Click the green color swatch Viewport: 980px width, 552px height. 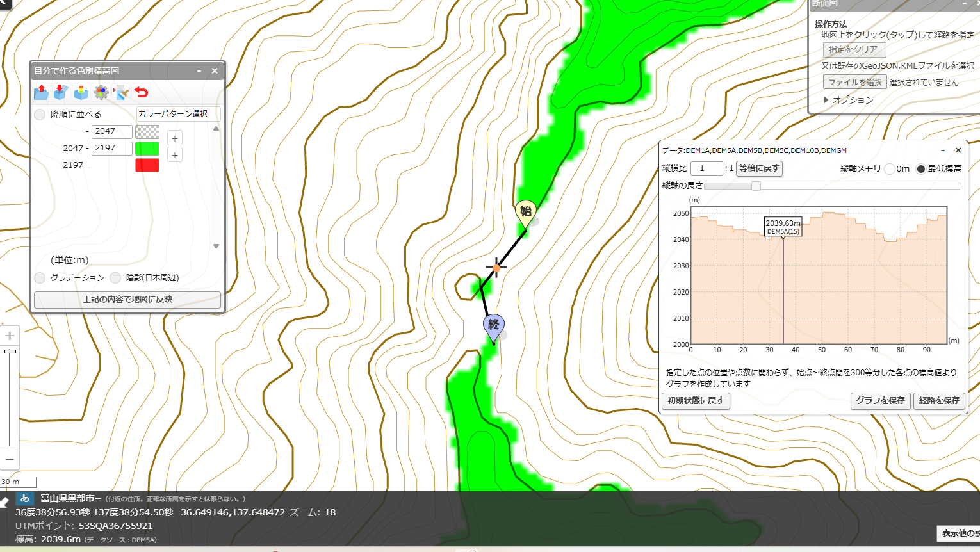[147, 148]
